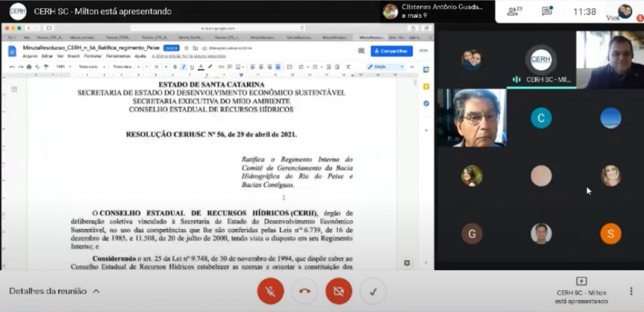Click the print icon in Docs toolbar
644x312 pixels.
click(29, 67)
